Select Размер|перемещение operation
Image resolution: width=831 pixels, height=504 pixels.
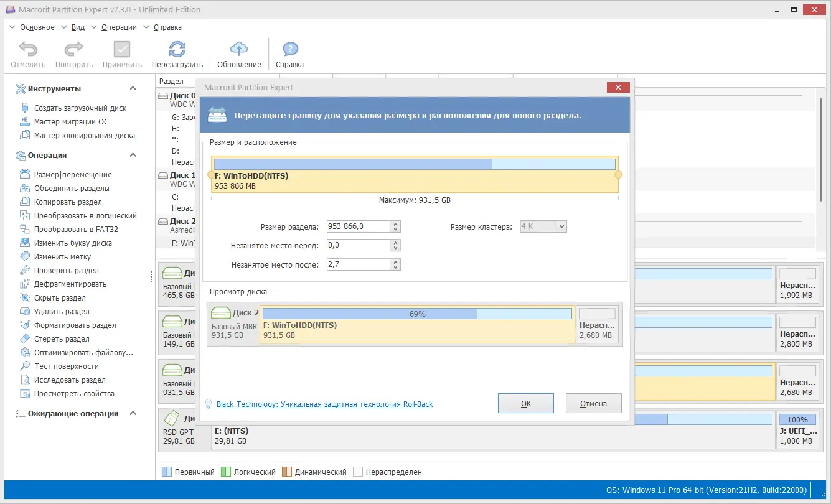tap(73, 175)
